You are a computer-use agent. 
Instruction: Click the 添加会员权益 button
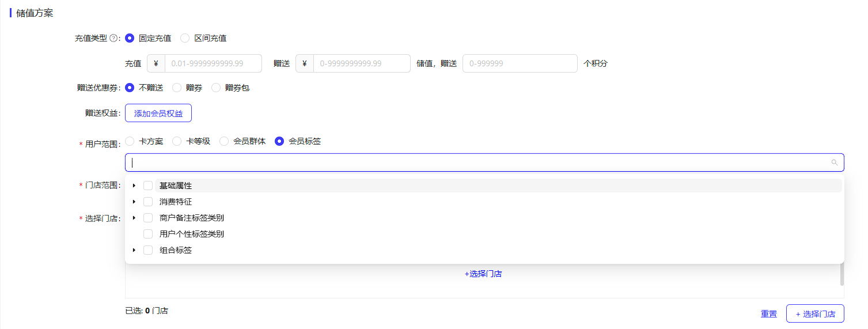point(158,114)
